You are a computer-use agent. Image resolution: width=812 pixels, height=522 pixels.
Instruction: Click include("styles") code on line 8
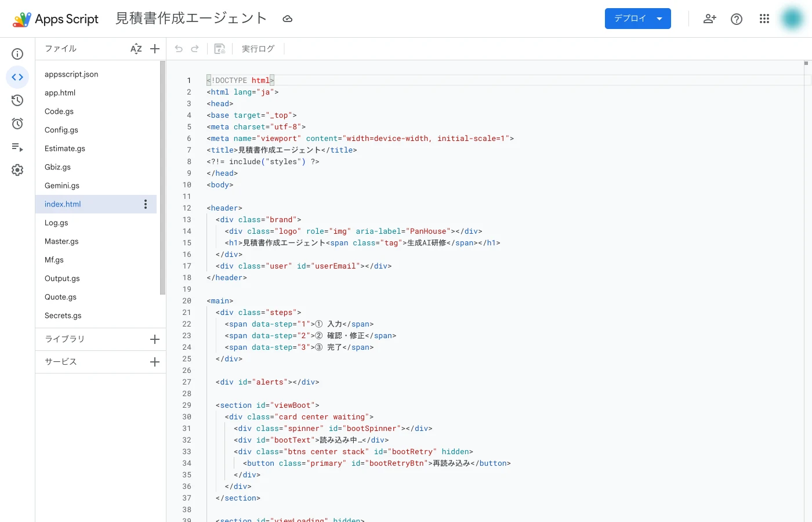(267, 162)
